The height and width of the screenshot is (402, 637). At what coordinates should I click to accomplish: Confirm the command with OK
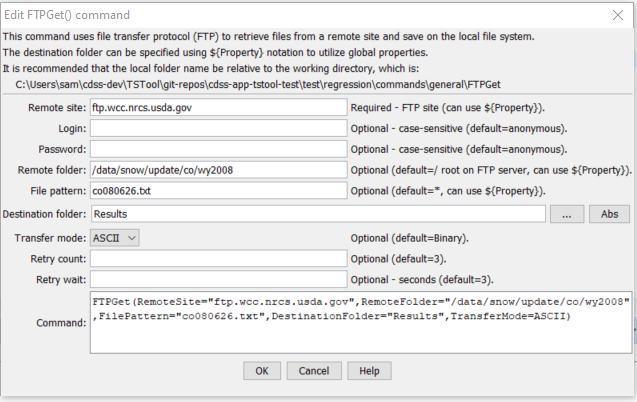tap(262, 371)
